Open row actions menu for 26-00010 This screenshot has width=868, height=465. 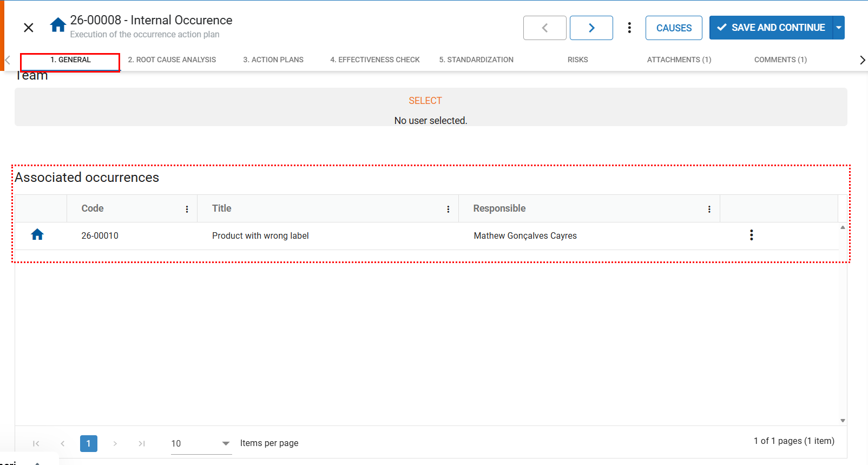click(x=751, y=235)
